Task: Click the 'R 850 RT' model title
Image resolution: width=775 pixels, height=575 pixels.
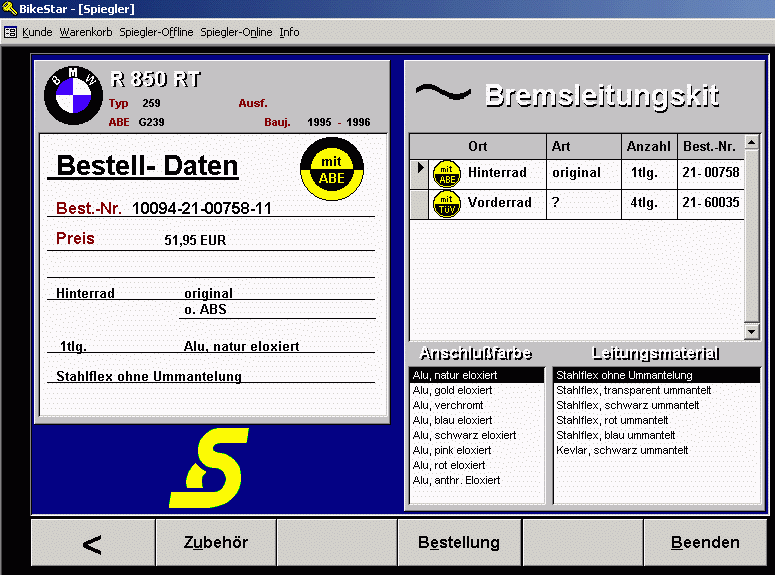Action: click(155, 79)
